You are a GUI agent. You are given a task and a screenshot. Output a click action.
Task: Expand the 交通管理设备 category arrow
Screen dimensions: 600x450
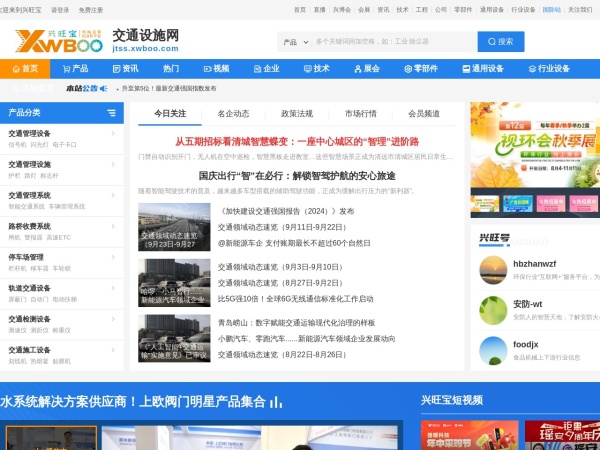(x=113, y=133)
